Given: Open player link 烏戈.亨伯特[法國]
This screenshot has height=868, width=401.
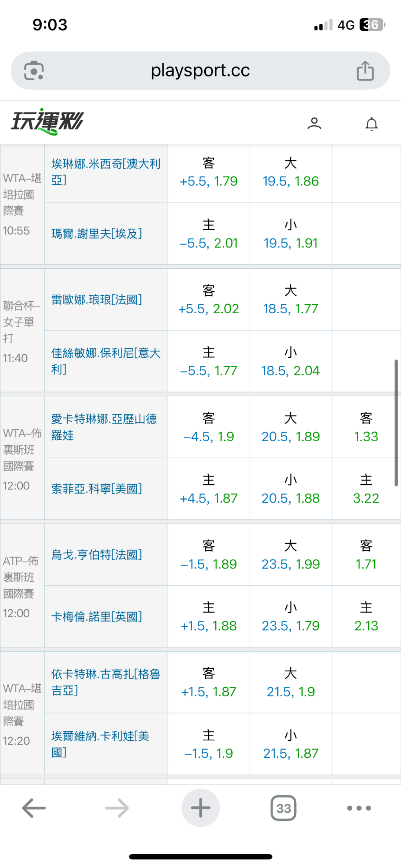Looking at the screenshot, I should pyautogui.click(x=97, y=555).
